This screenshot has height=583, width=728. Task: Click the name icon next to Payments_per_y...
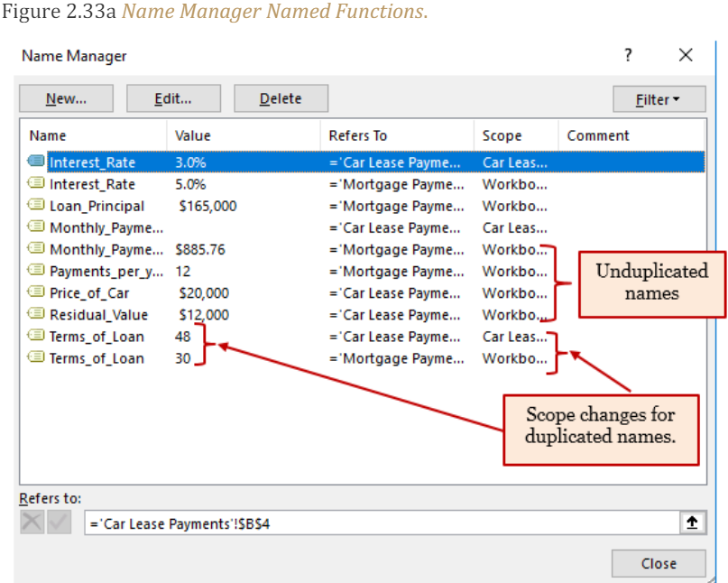[36, 270]
